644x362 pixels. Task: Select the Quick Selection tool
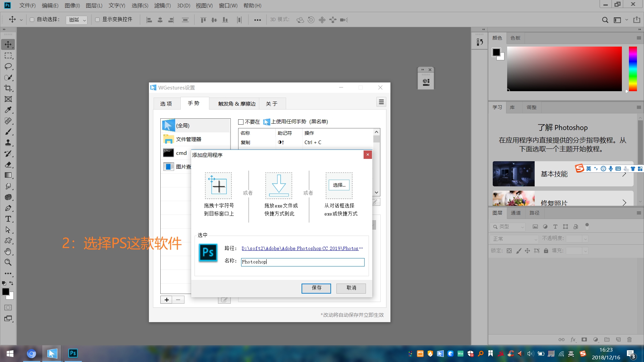click(x=8, y=77)
